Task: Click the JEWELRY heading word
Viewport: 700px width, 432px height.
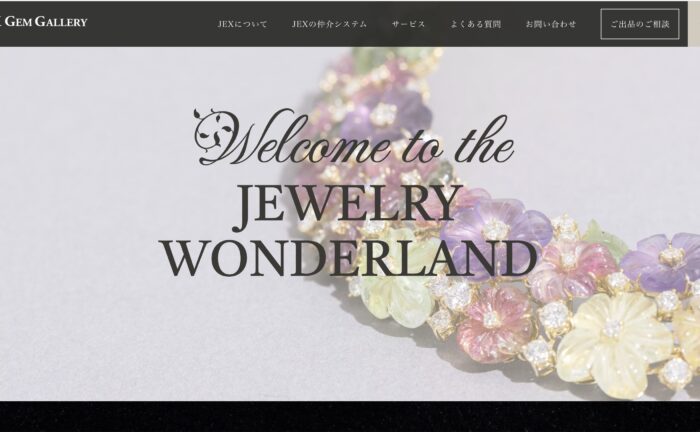Action: (348, 206)
